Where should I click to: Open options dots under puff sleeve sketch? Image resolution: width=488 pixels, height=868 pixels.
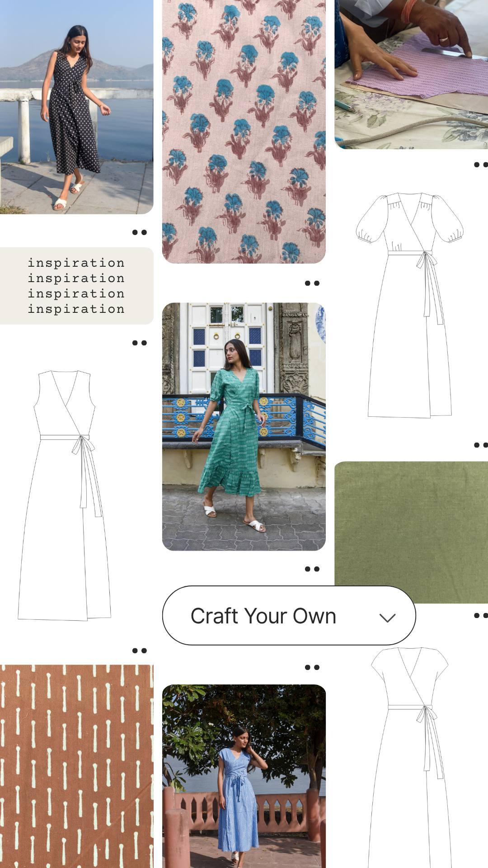[480, 445]
